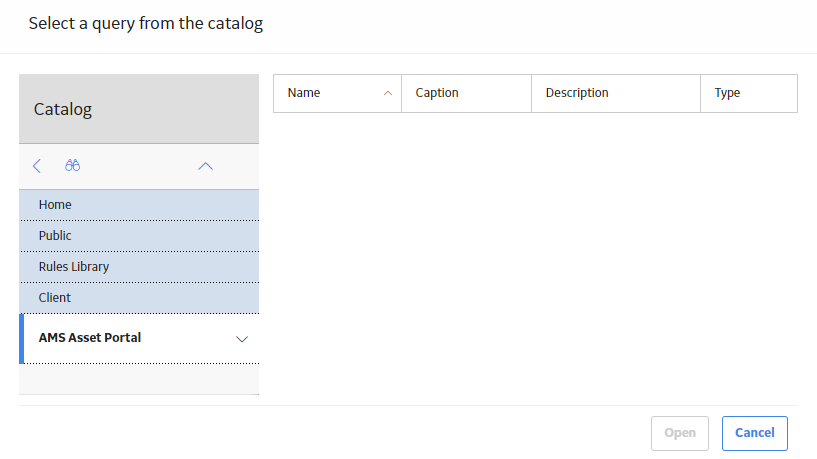The image size is (817, 459).
Task: Collapse the catalog tree with up chevron
Action: (x=206, y=166)
